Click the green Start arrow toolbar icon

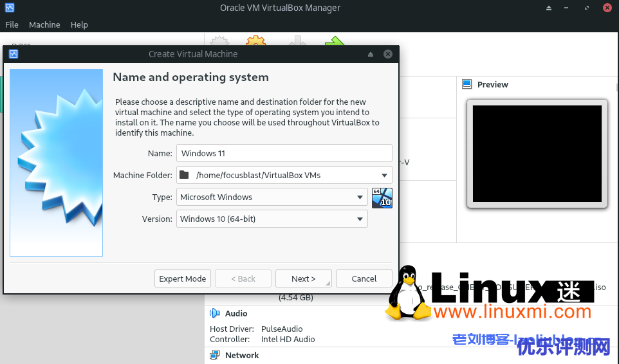tap(335, 40)
